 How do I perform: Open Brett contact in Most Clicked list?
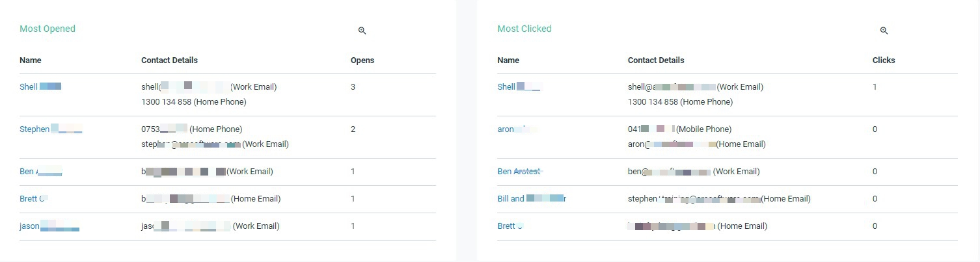pos(511,226)
